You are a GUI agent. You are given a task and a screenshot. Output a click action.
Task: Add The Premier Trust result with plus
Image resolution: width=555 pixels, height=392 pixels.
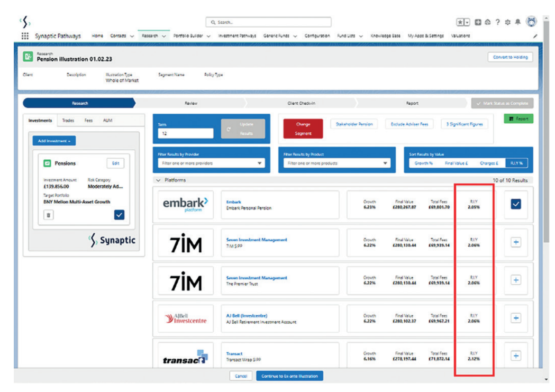tap(516, 280)
